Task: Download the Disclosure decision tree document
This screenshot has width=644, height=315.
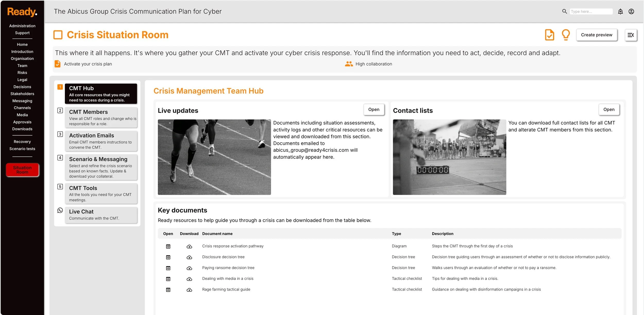Action: pyautogui.click(x=189, y=257)
